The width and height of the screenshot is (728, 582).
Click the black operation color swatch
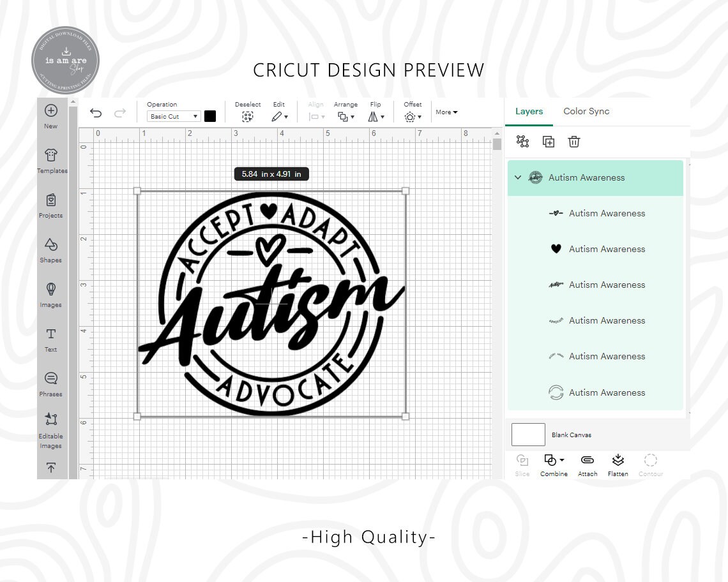pos(210,117)
